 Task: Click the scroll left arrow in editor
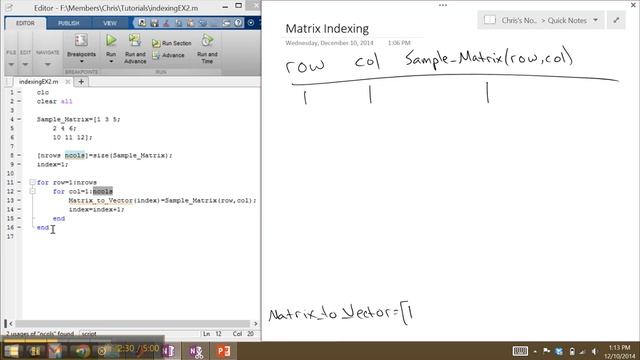(11, 324)
